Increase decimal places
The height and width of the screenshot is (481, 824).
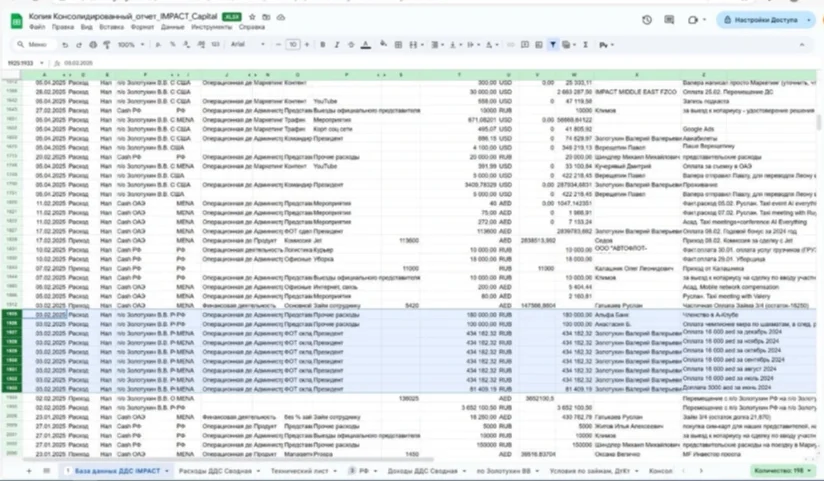coord(201,45)
